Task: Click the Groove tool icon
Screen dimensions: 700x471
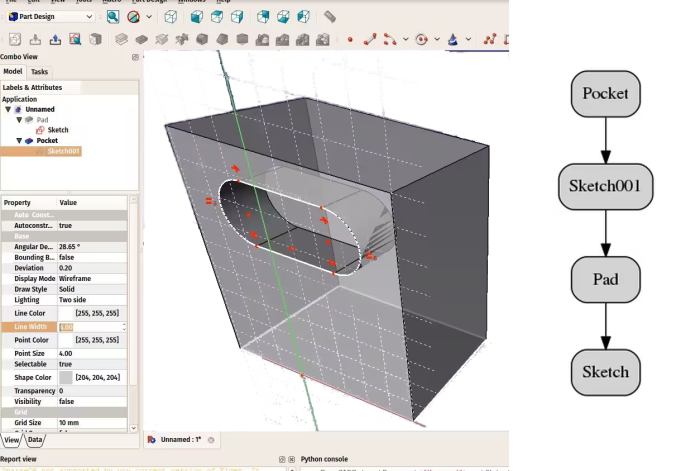Action: 182,39
